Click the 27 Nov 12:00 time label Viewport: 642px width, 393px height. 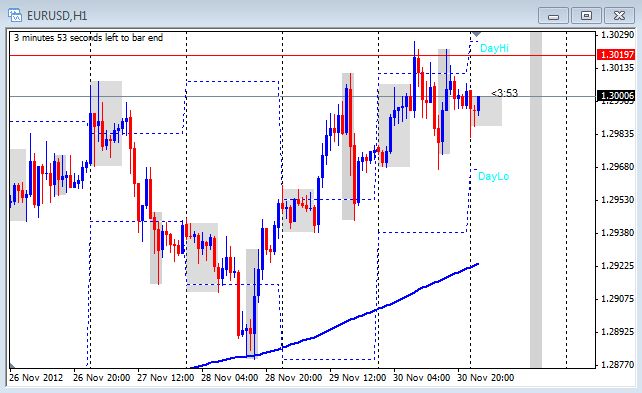pyautogui.click(x=165, y=377)
